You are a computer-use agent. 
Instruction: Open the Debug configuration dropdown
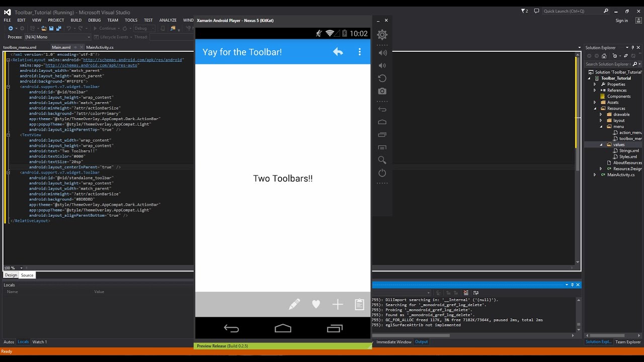(x=144, y=29)
